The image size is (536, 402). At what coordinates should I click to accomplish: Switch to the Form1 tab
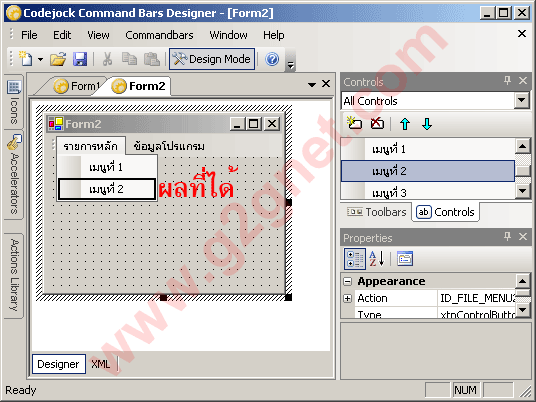point(78,86)
